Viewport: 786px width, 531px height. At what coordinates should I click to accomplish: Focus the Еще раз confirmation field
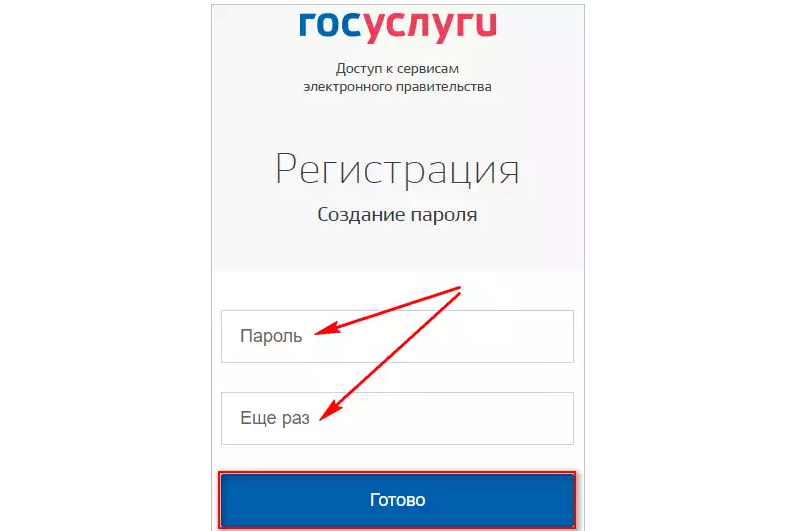click(x=398, y=418)
